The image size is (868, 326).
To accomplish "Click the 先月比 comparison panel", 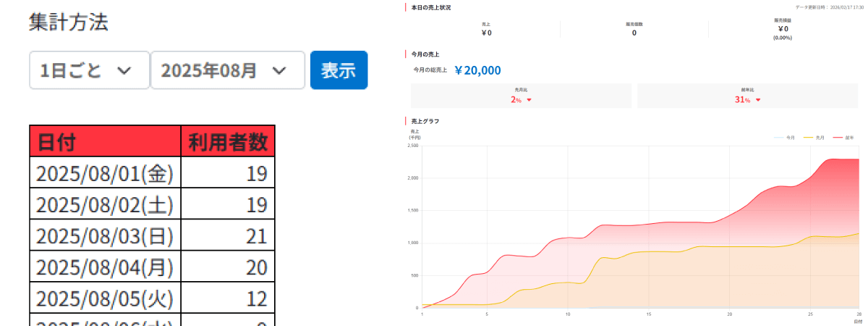I will tap(521, 96).
